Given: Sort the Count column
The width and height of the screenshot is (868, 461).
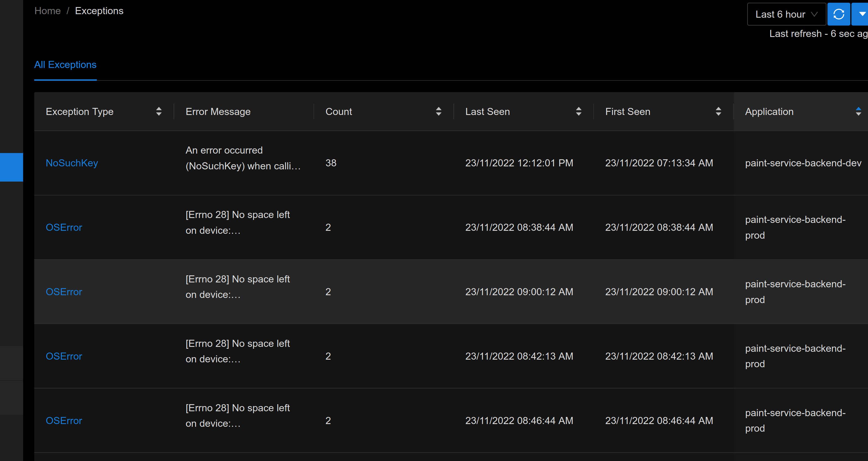Looking at the screenshot, I should coord(438,111).
